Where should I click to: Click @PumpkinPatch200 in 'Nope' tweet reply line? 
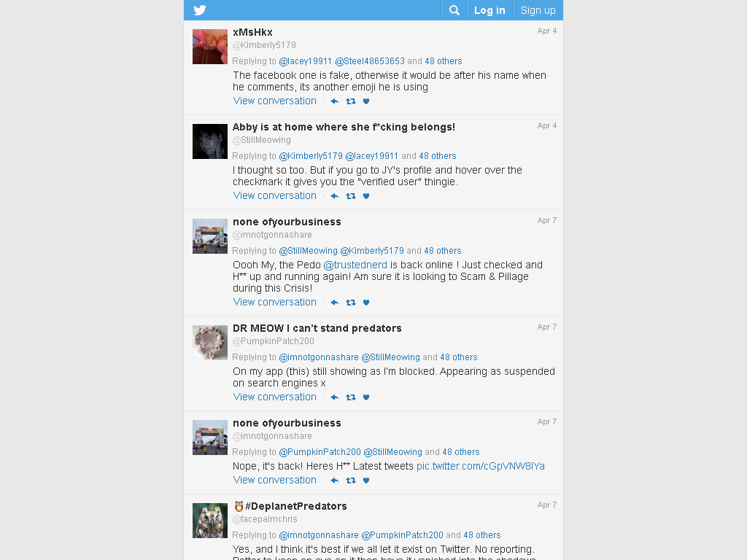320,452
